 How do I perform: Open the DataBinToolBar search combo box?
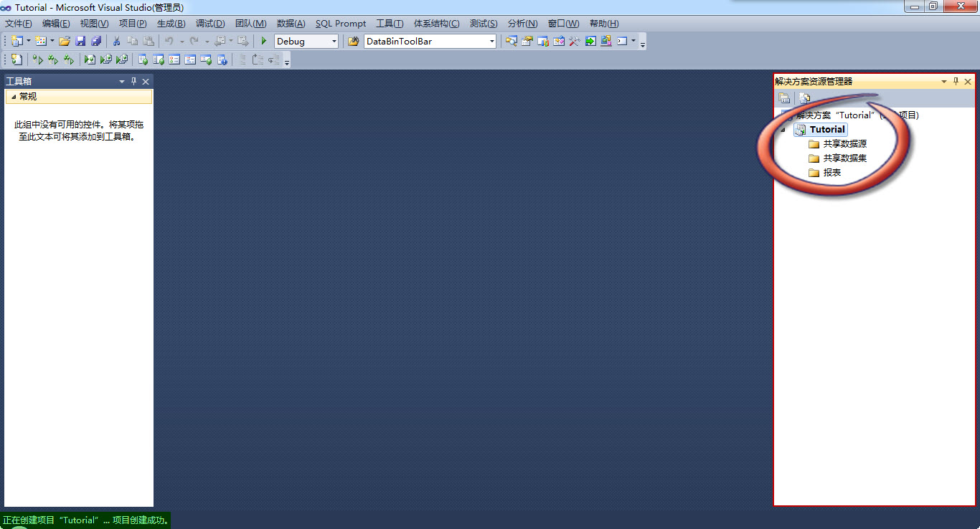[430, 42]
